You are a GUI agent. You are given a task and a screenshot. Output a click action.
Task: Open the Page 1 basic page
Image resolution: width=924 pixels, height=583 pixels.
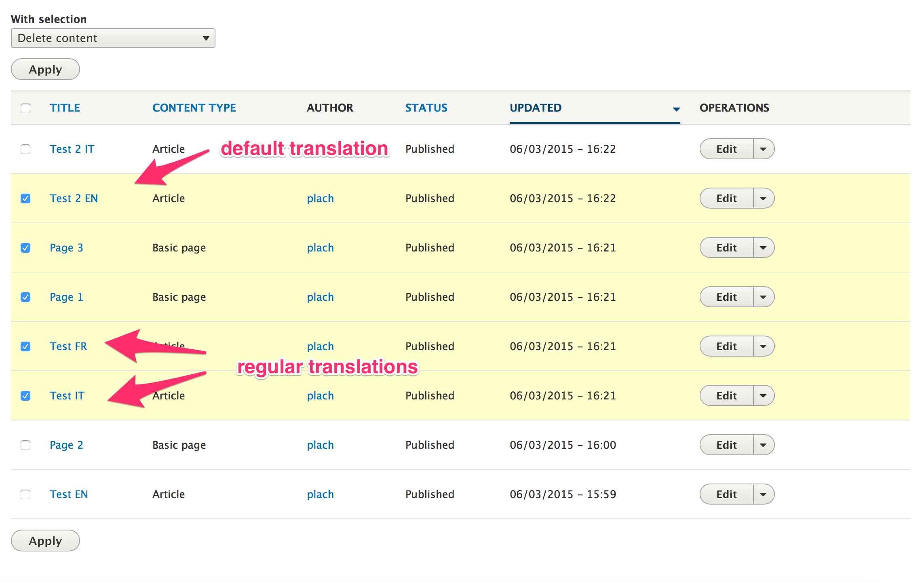coord(66,297)
